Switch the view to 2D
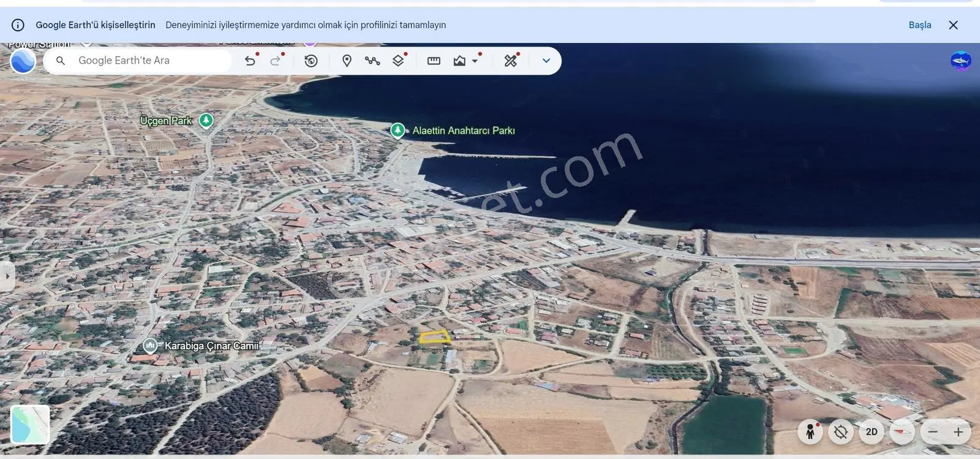 pos(872,432)
